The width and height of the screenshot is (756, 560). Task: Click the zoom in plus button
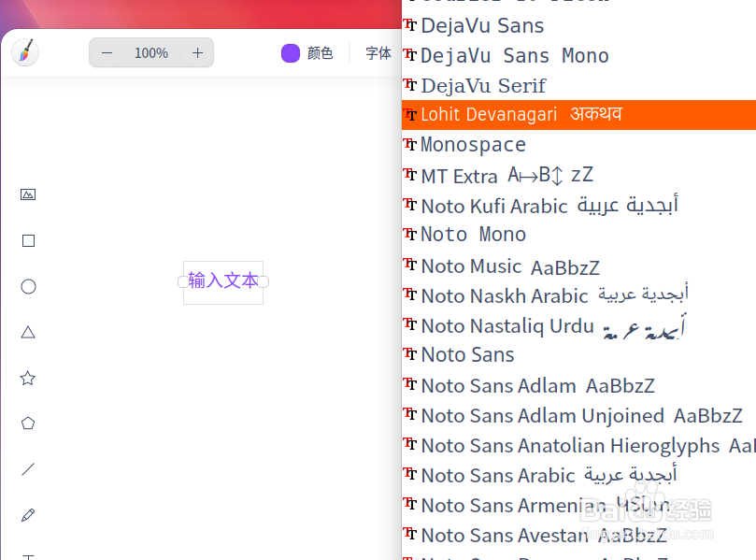coord(198,53)
